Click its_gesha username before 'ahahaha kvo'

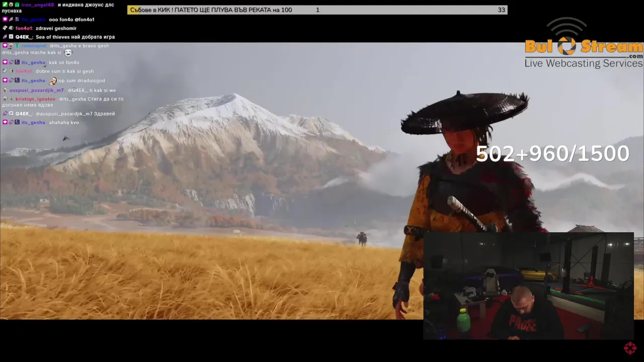[x=33, y=122]
